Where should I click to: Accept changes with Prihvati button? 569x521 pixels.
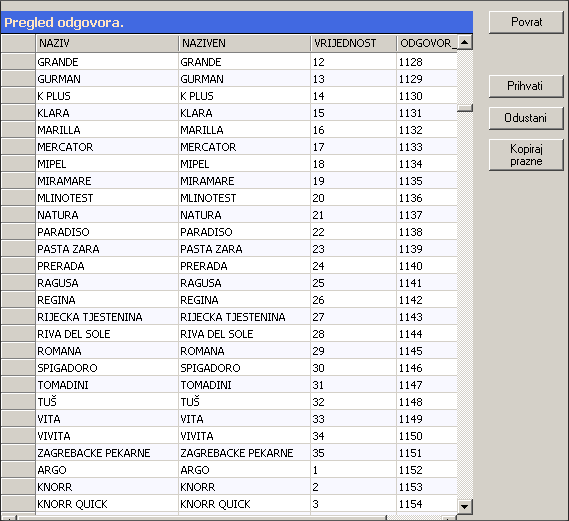(x=526, y=86)
